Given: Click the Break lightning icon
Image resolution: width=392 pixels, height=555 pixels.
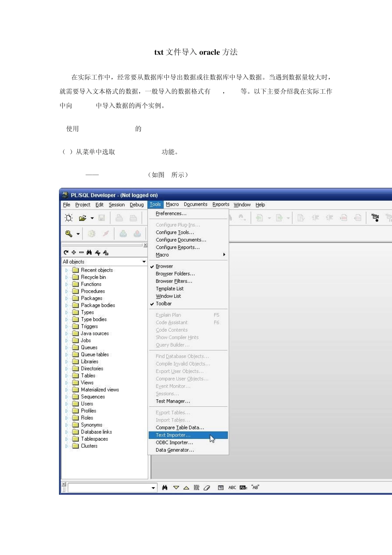Looking at the screenshot, I should click(106, 234).
